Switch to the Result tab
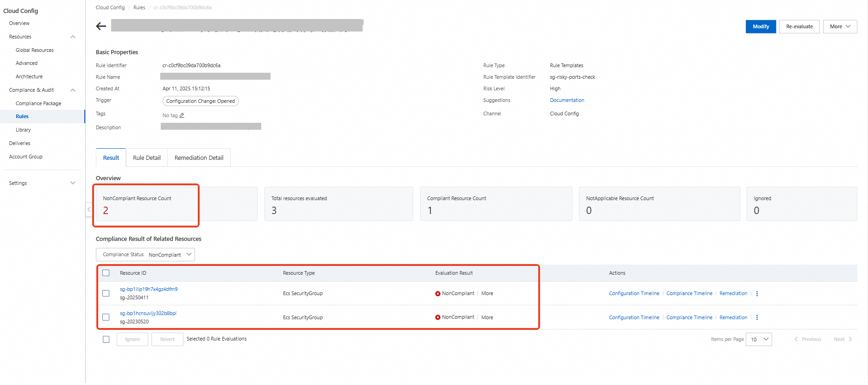868x385 pixels. click(111, 158)
